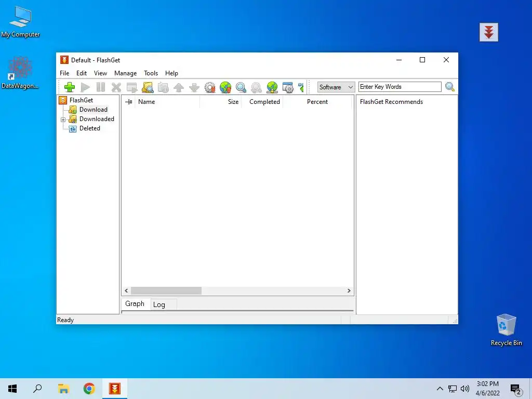Sort by the Size column header

tap(220, 102)
